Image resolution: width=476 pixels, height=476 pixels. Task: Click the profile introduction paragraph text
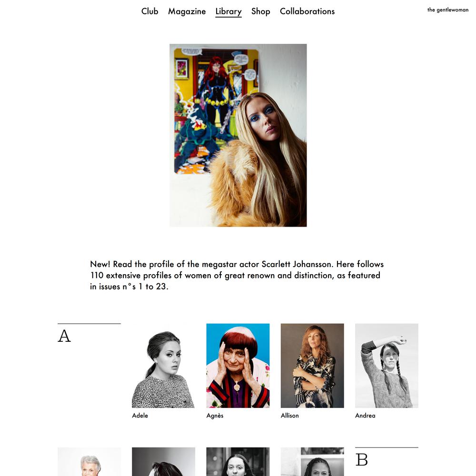click(237, 275)
